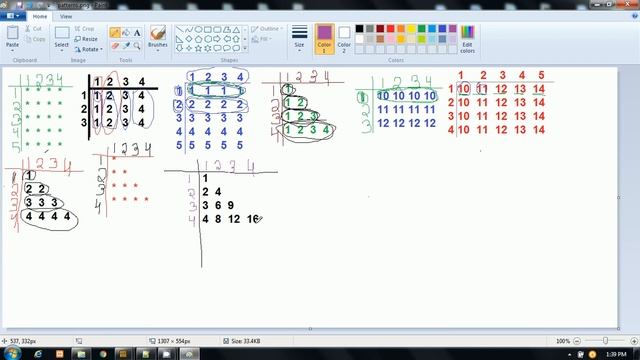Open Edit colors dialog
Image resolution: width=640 pixels, height=360 pixels.
(467, 39)
